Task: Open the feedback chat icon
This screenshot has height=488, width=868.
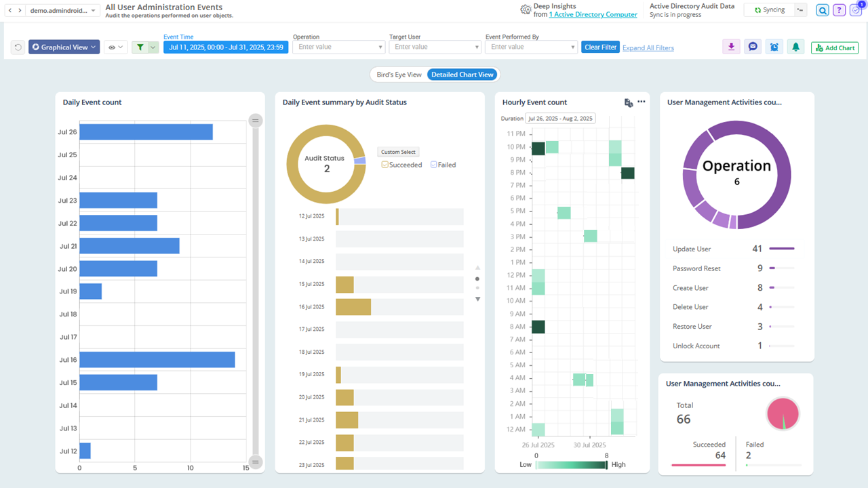Action: tap(753, 46)
